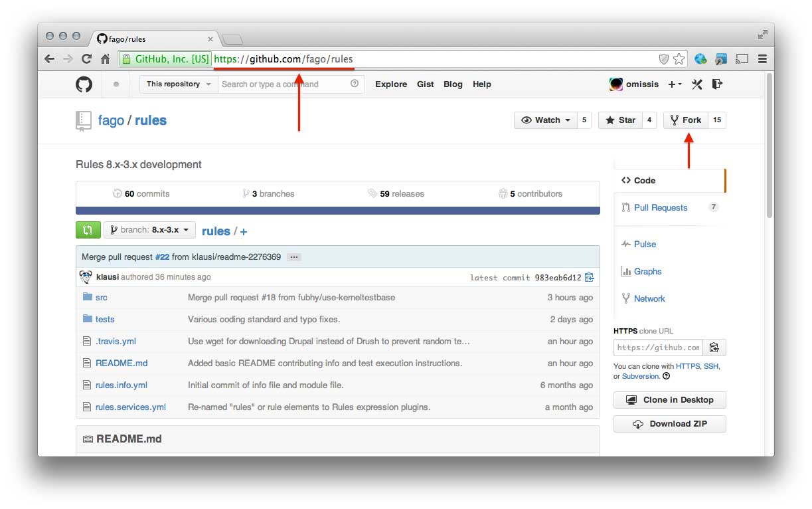
Task: View the 5 contributors
Action: pos(530,194)
